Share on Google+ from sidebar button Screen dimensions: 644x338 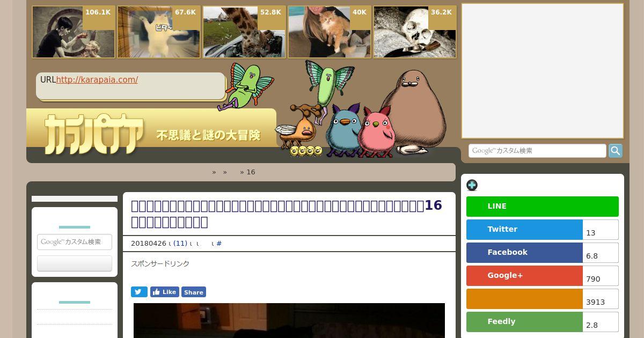(x=524, y=276)
